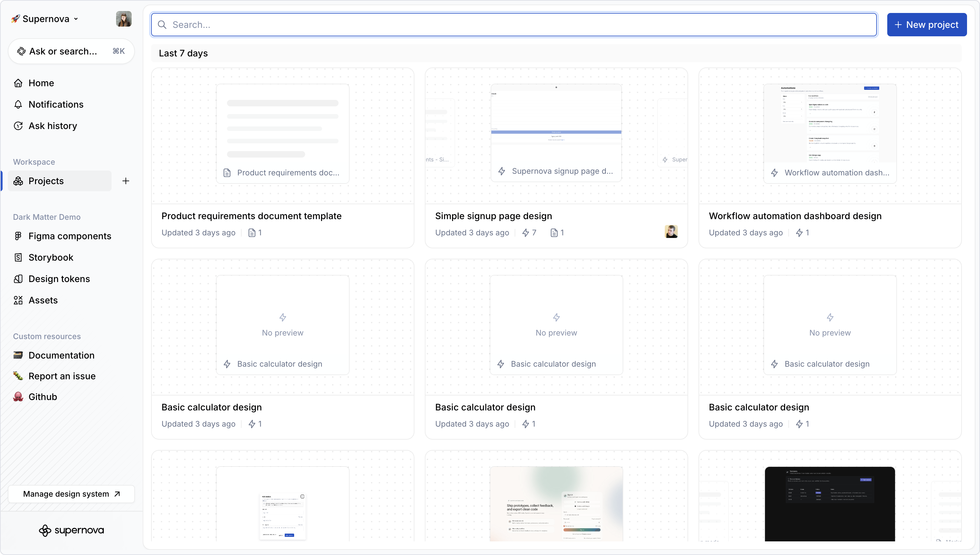Open Ask history
This screenshot has height=555, width=980.
tap(53, 125)
